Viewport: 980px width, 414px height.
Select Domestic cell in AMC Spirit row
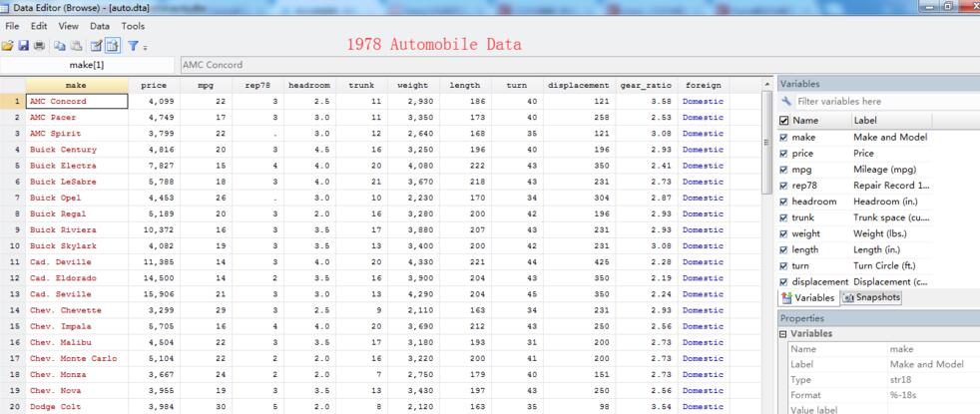point(704,134)
